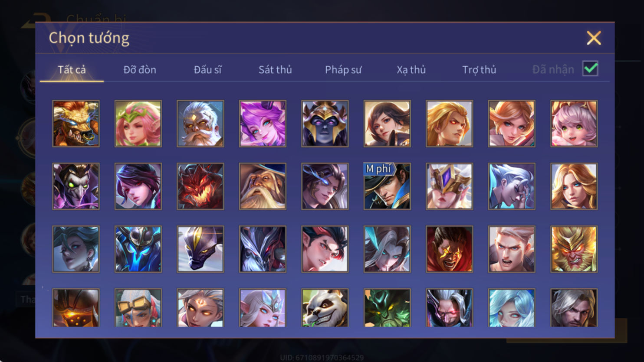Select the dark green forest monster hero
Screen dimensions: 644x362
[387, 308]
